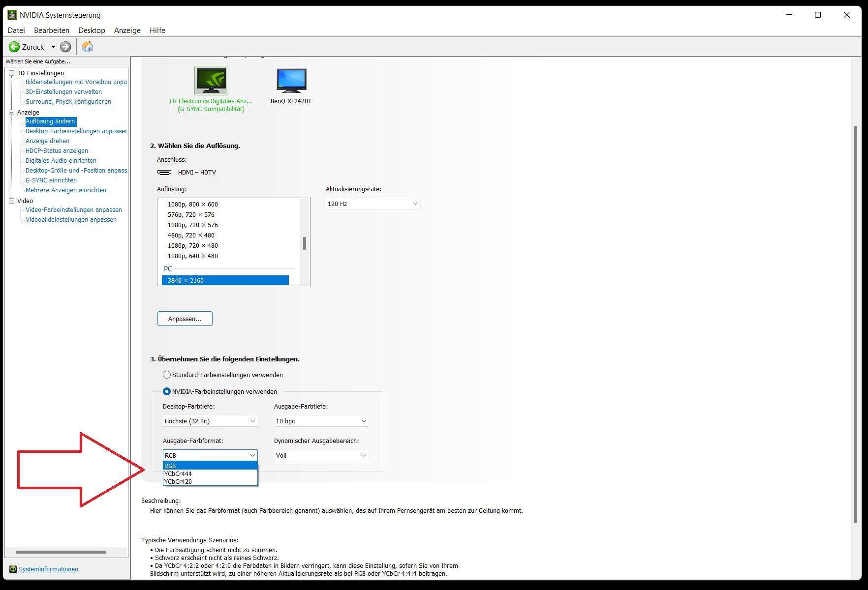Open Bildeinstellungen mit Vorschau anpassen

tap(76, 82)
